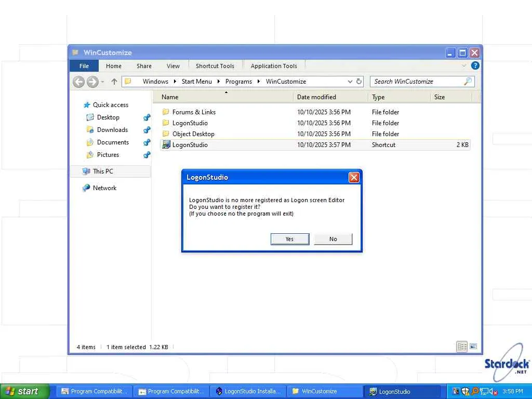This screenshot has width=532, height=399.
Task: Switch to the Application Tools tab
Action: tap(274, 66)
